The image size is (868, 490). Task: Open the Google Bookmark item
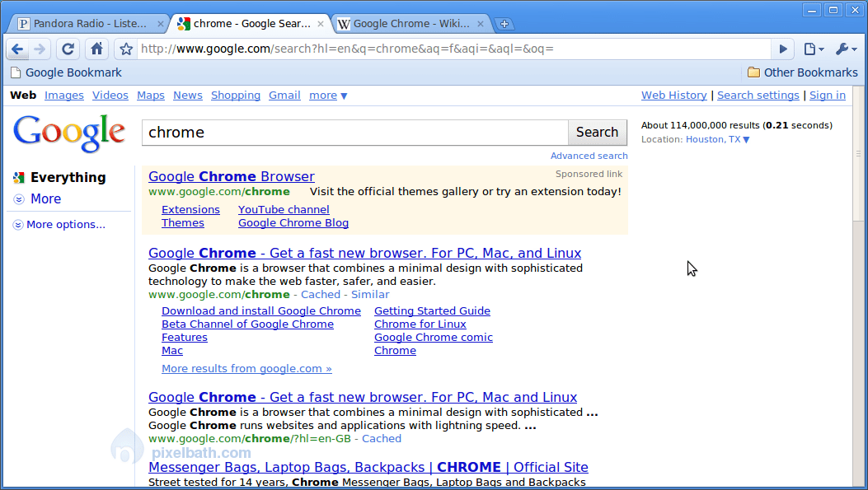66,72
